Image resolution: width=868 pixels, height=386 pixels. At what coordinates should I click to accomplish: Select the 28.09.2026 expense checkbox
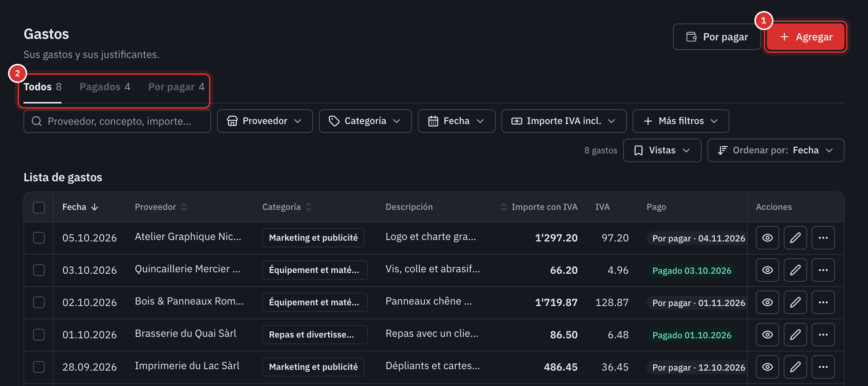[39, 367]
